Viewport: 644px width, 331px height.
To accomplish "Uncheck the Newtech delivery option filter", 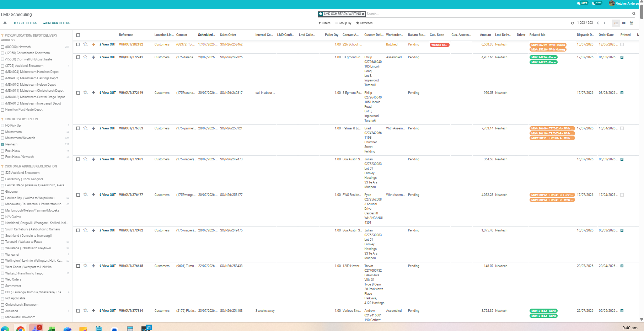I will click(x=2, y=145).
